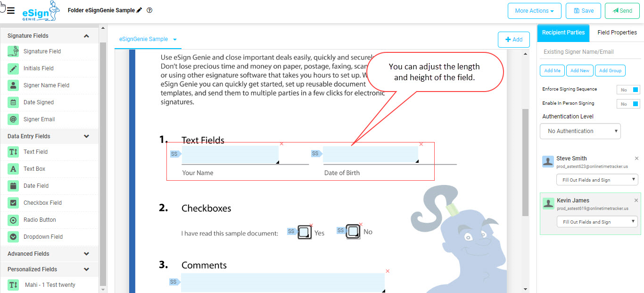Open help question mark icon

pyautogui.click(x=149, y=10)
